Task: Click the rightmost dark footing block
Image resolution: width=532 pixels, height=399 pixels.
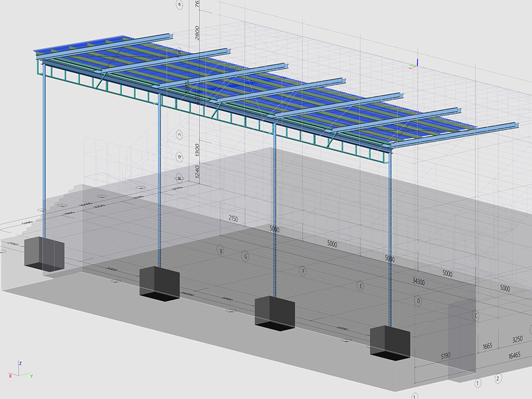Action: pos(390,342)
